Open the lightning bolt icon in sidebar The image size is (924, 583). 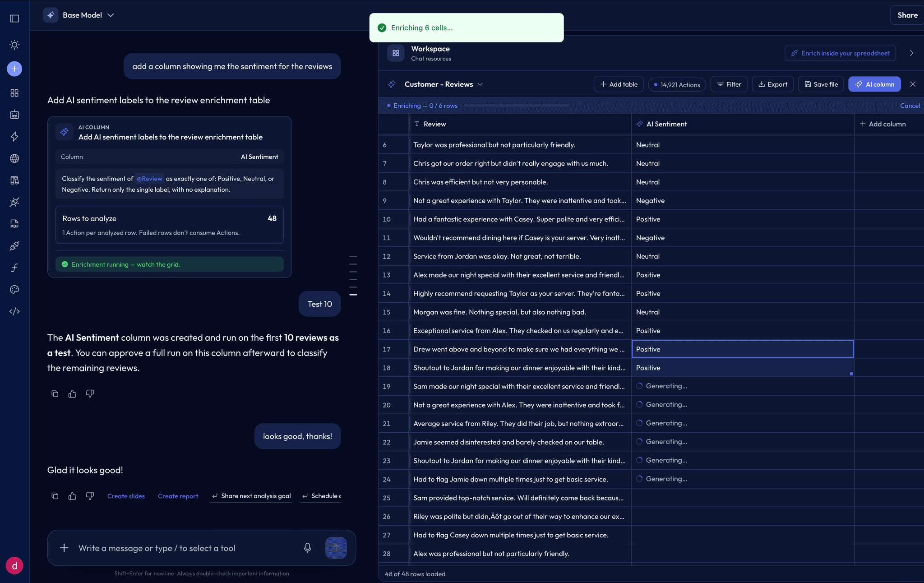pyautogui.click(x=14, y=136)
